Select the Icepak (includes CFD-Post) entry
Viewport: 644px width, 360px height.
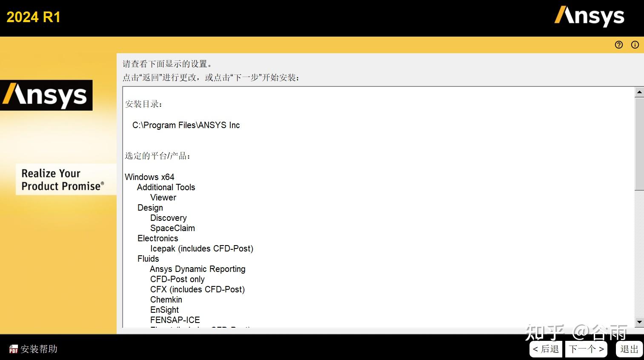click(202, 248)
